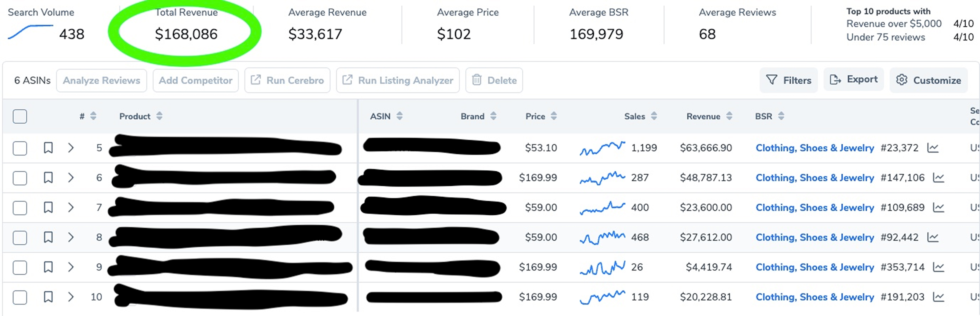980x316 pixels.
Task: Check the select-all header checkbox
Action: point(20,116)
